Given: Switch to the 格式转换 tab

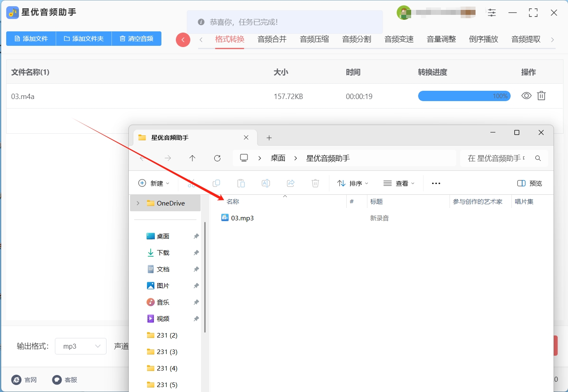Looking at the screenshot, I should (230, 39).
